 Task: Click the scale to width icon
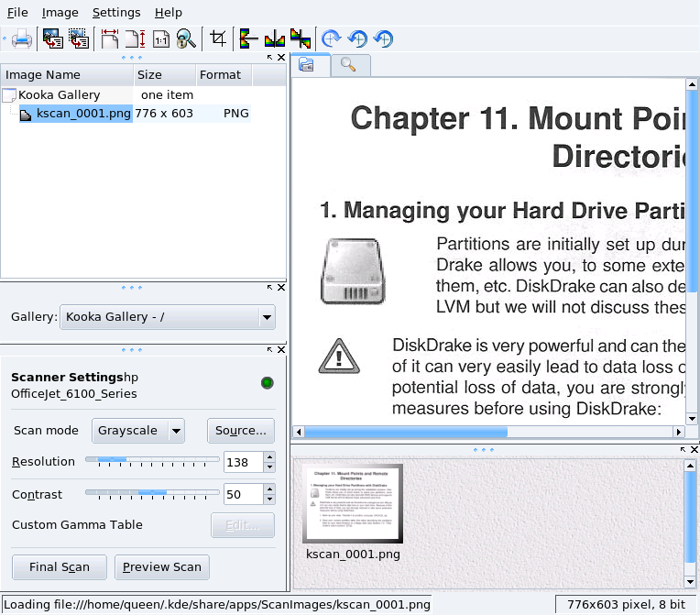tap(110, 38)
